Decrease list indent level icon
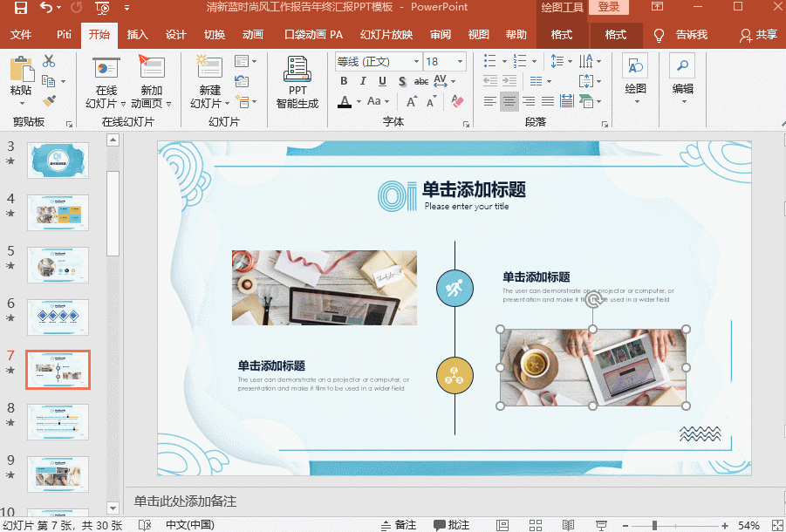 click(x=489, y=81)
